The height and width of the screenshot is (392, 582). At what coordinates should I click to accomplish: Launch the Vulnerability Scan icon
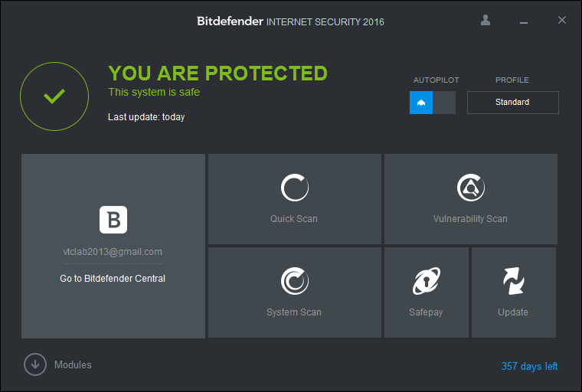470,188
